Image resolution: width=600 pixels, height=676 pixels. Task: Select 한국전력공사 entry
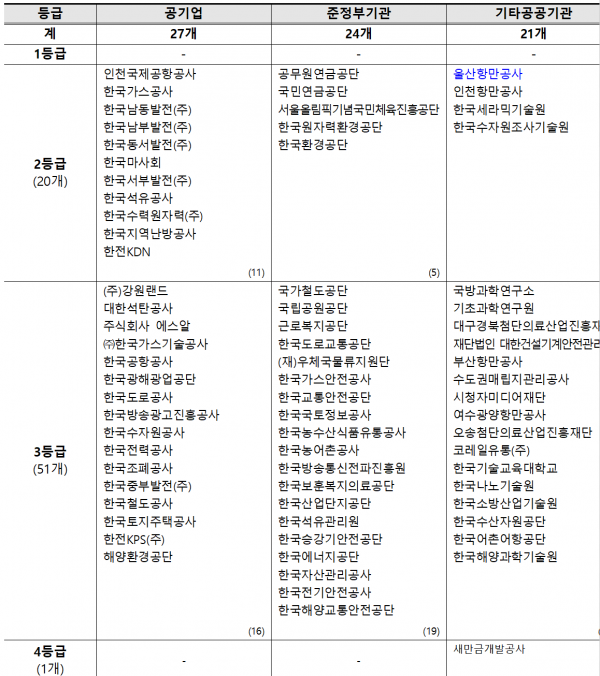click(138, 450)
